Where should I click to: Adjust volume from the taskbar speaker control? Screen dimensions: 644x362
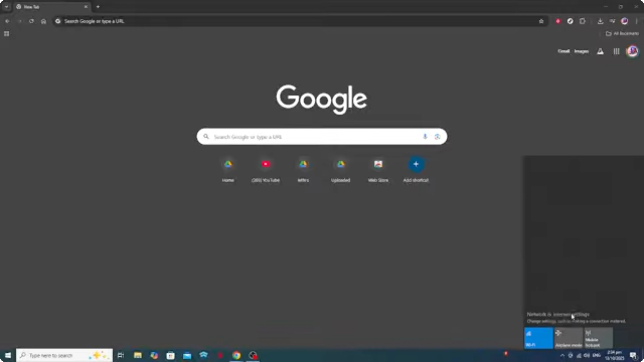click(586, 356)
